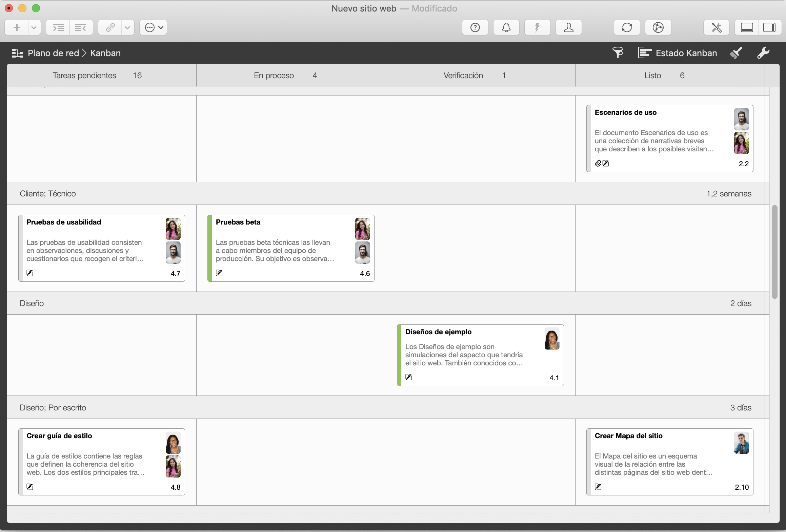Screen dimensions: 786x532
Task: Open the ellipsis actions dropdown menu
Action: pyautogui.click(x=154, y=27)
